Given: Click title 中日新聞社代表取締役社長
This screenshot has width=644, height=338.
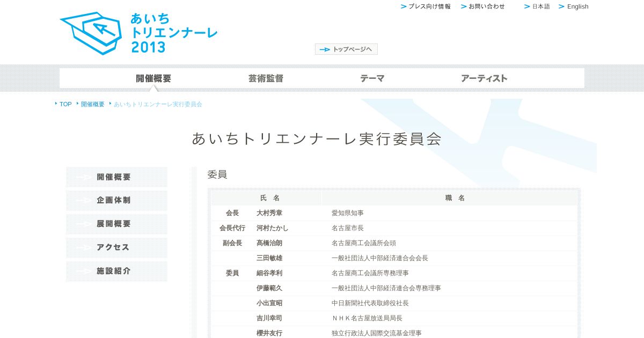Looking at the screenshot, I should (370, 303).
